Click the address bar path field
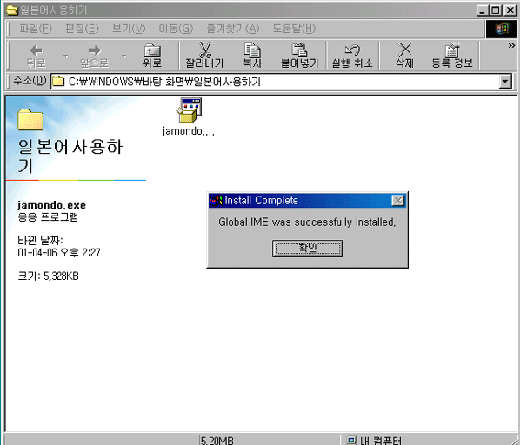The height and width of the screenshot is (445, 520). (x=275, y=81)
